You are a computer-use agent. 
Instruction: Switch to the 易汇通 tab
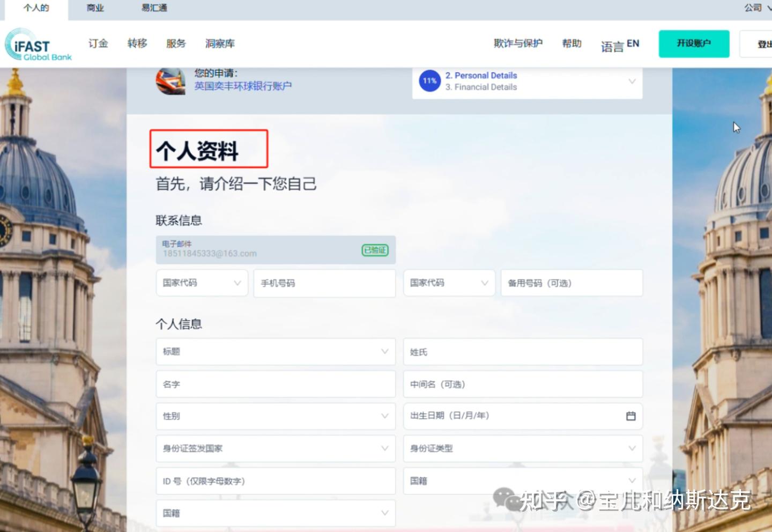coord(153,8)
